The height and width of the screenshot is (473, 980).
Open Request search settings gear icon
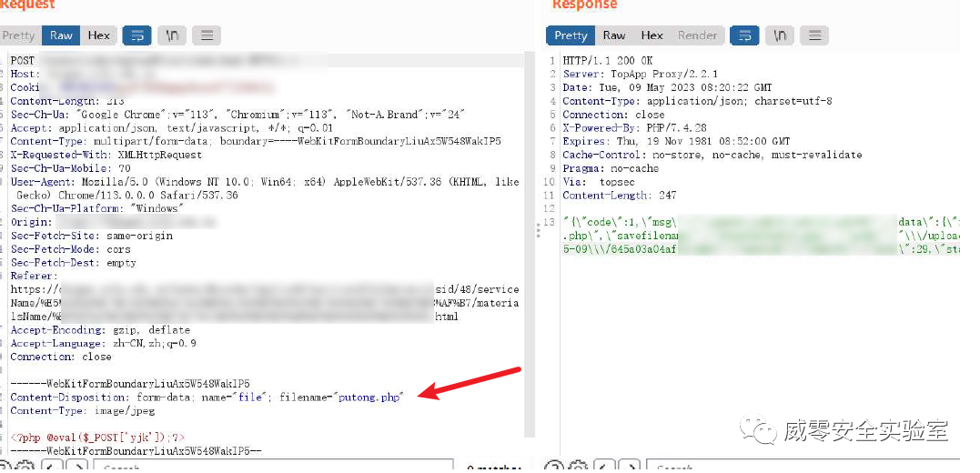point(26,468)
